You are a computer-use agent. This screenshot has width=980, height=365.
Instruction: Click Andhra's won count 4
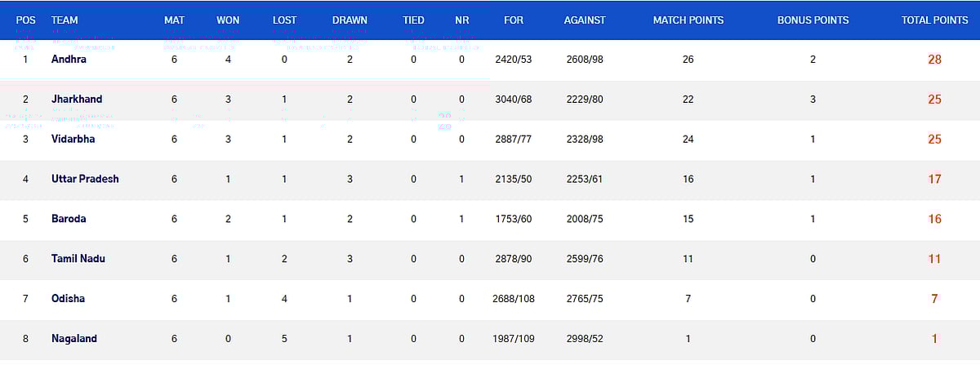click(x=228, y=60)
